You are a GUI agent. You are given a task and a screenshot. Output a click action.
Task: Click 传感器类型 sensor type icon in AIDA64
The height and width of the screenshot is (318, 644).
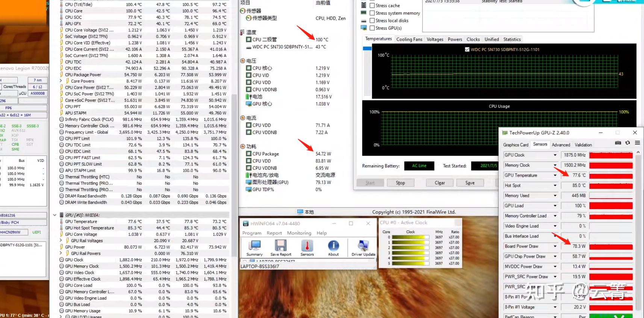tap(248, 18)
